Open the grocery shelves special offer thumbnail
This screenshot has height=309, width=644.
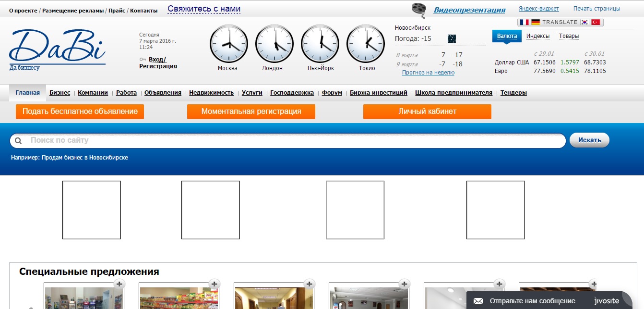(179, 296)
